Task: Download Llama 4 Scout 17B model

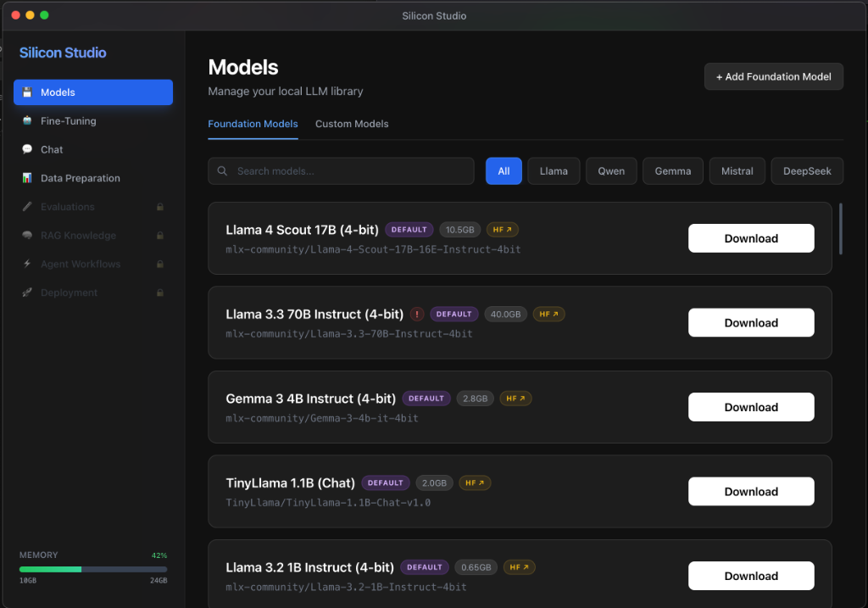Action: click(751, 238)
